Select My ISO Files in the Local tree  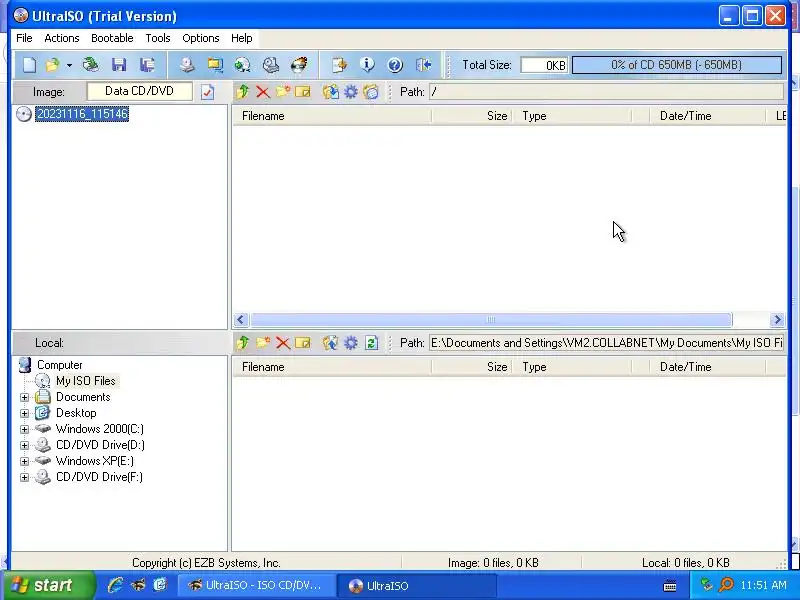[86, 381]
